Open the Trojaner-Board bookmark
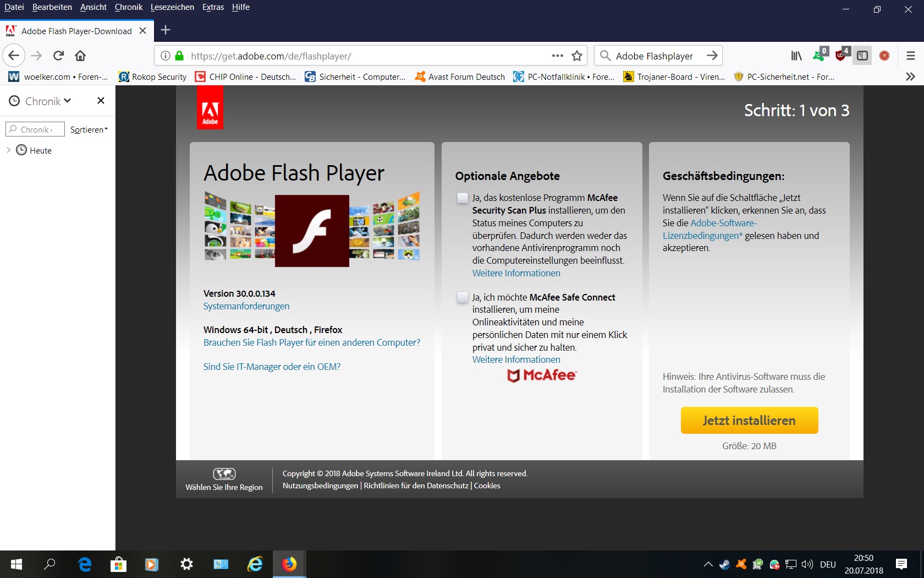924x578 pixels. pos(674,77)
